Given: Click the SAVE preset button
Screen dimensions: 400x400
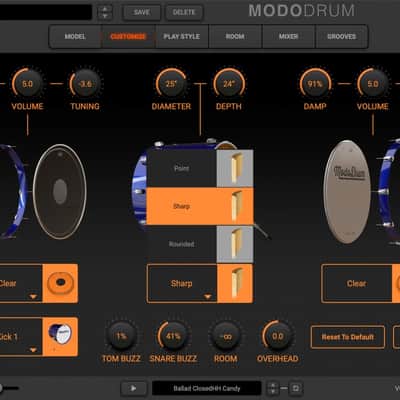Looking at the screenshot, I should tap(142, 12).
